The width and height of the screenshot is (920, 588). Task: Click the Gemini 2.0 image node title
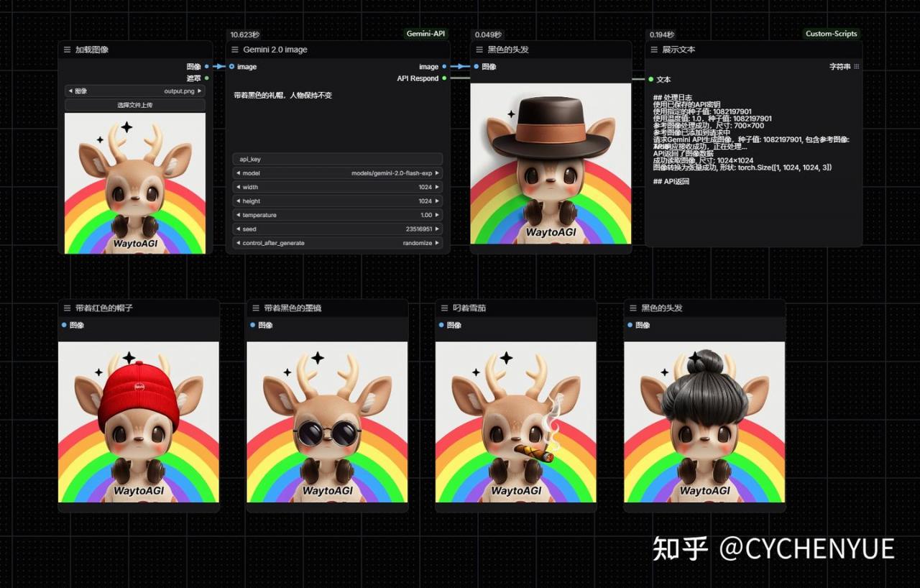(x=275, y=50)
